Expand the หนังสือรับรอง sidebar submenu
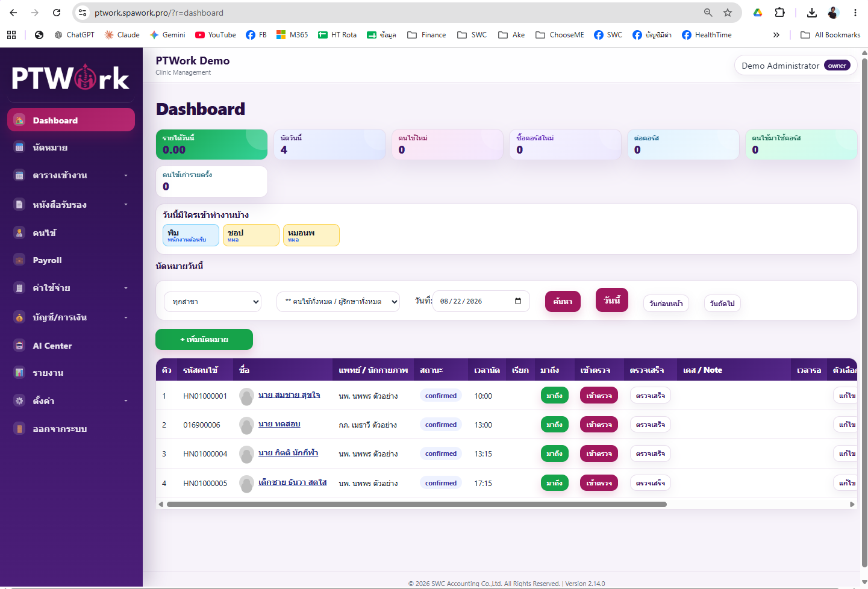This screenshot has width=868, height=589. [x=126, y=204]
